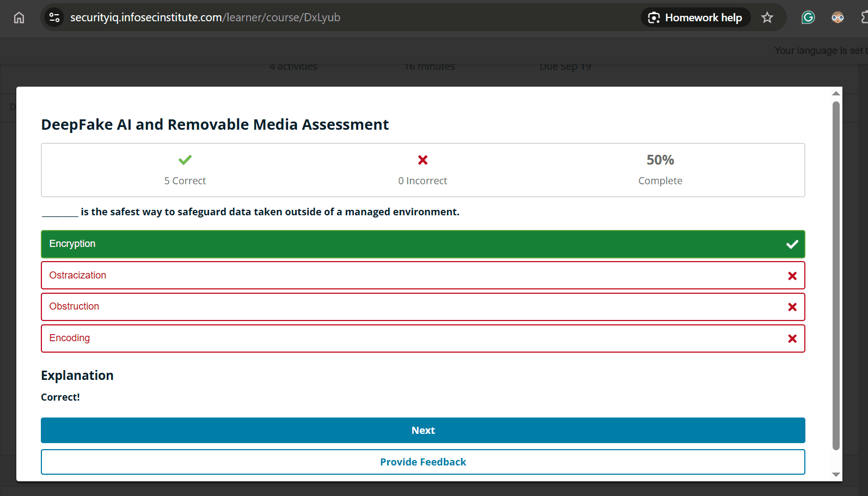
Task: Click the owl-face extension icon
Action: click(838, 17)
